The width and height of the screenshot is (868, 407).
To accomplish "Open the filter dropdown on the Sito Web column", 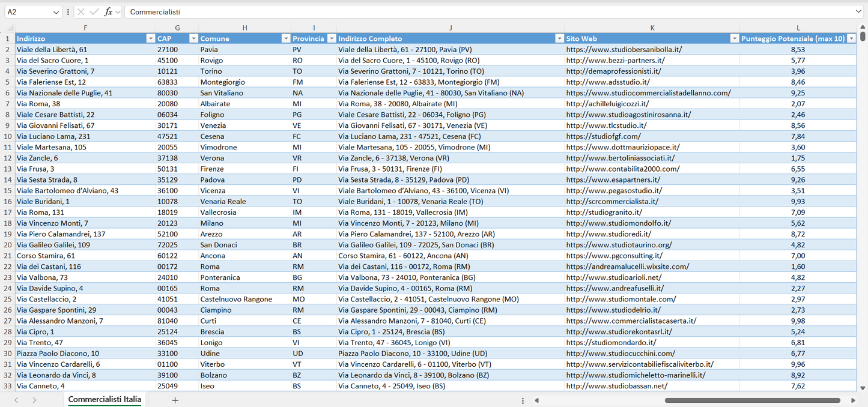I will tap(734, 38).
